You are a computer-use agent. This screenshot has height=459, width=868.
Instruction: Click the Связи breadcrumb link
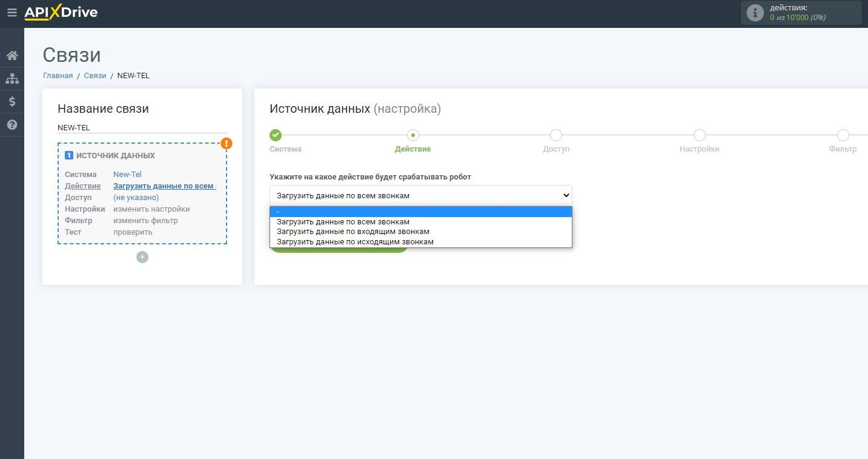click(95, 76)
